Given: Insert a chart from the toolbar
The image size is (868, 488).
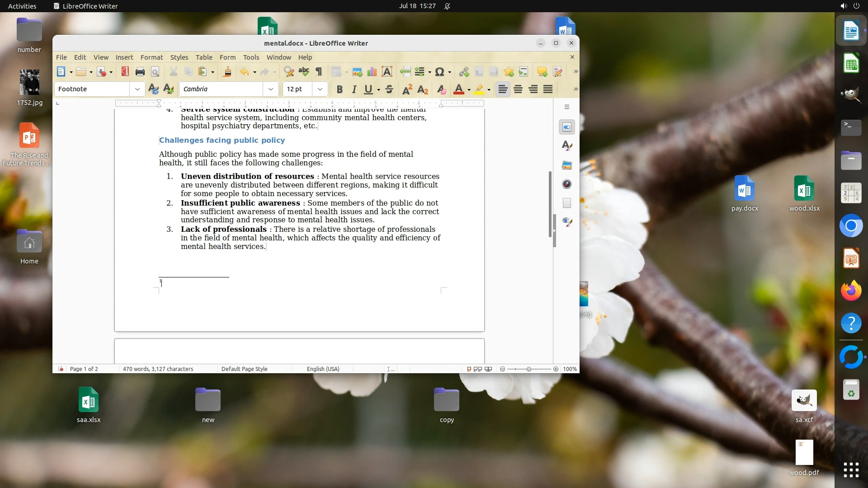Looking at the screenshot, I should (x=372, y=72).
